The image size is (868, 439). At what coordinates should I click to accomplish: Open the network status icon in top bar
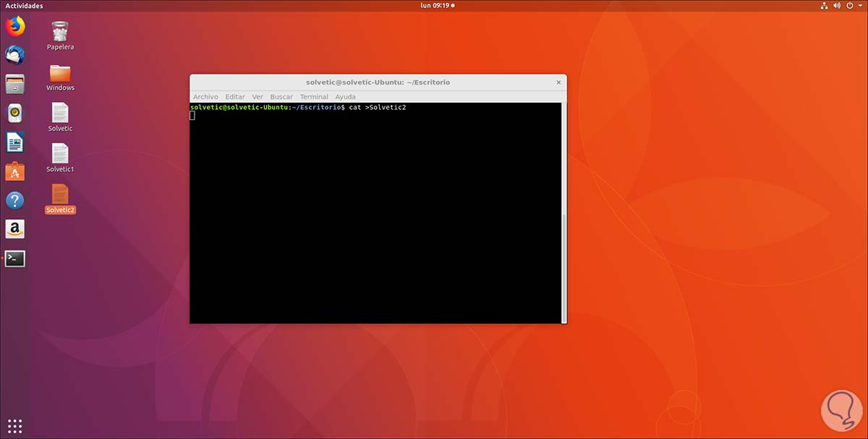coord(824,5)
